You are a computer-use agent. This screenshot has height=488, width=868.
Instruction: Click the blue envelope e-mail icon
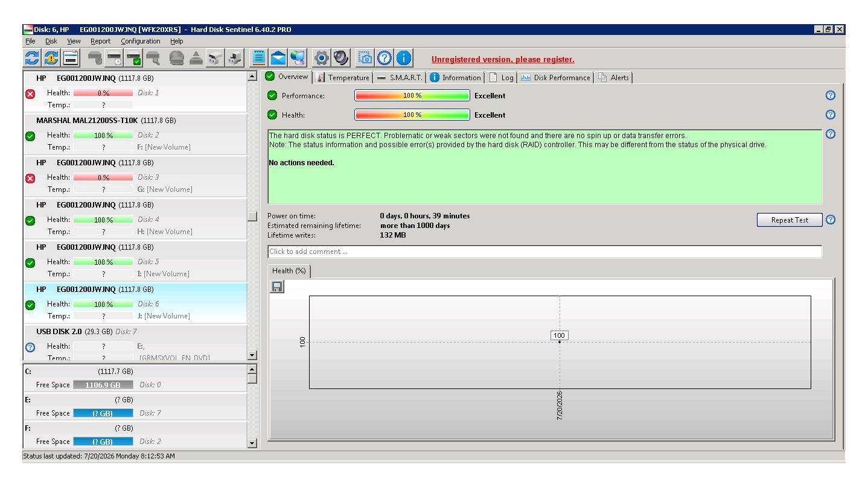pyautogui.click(x=278, y=58)
